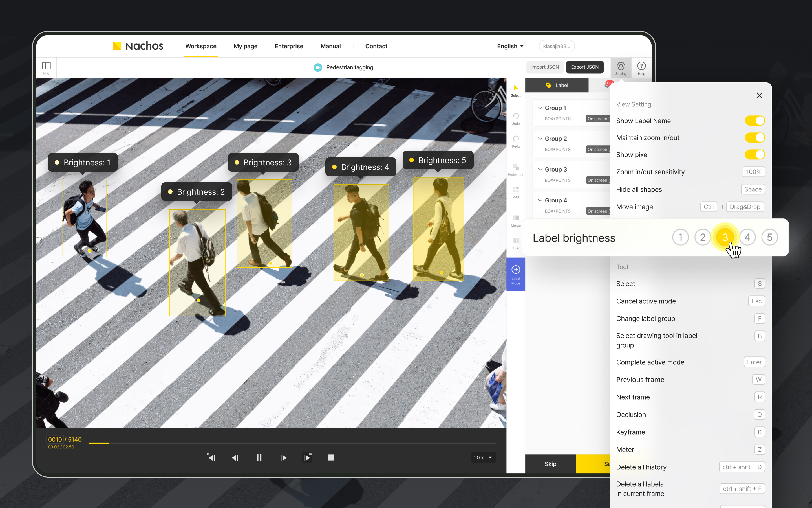This screenshot has width=812, height=508.
Task: Open the Info panel icon
Action: tap(46, 67)
